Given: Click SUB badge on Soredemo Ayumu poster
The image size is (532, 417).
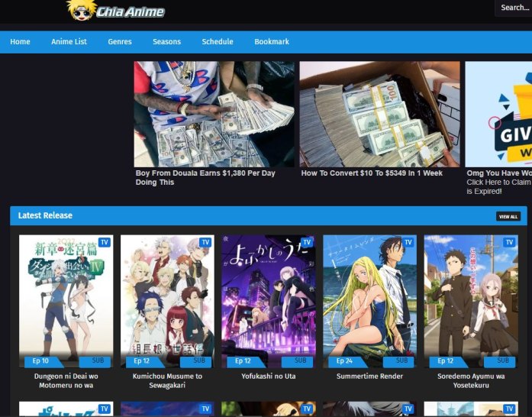Looking at the screenshot, I should click(500, 361).
